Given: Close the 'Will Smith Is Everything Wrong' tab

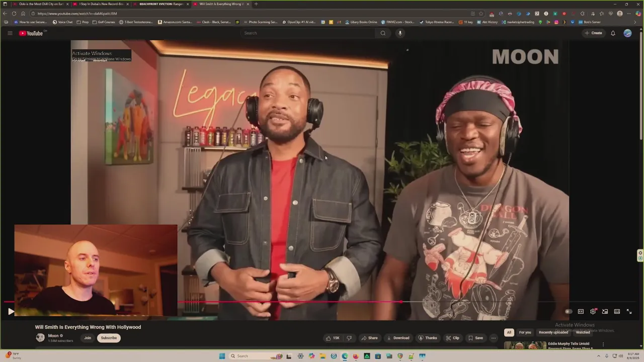Looking at the screenshot, I should [248, 4].
